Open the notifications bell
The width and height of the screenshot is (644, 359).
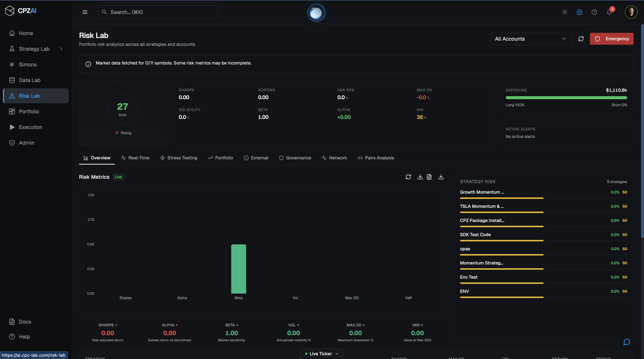click(609, 12)
